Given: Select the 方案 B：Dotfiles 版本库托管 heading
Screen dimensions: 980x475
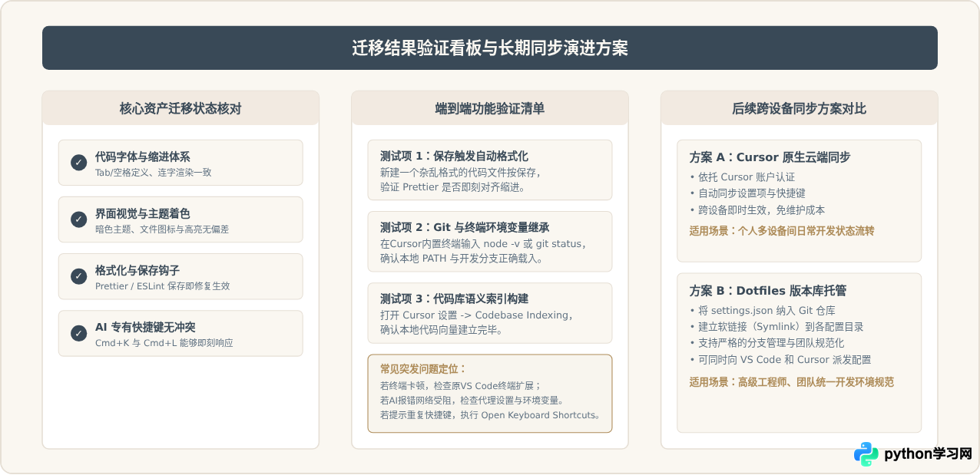Looking at the screenshot, I should click(x=768, y=291).
